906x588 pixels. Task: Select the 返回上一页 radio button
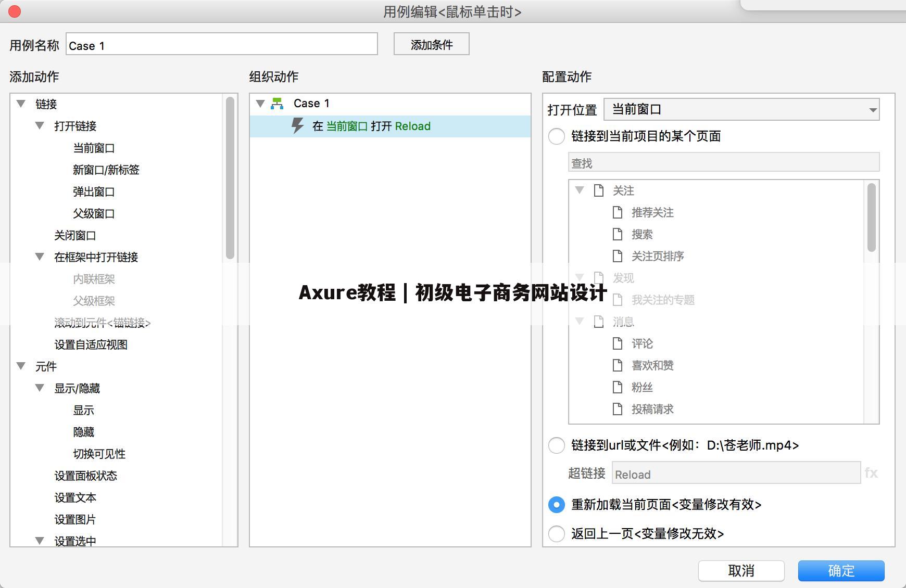pyautogui.click(x=556, y=534)
